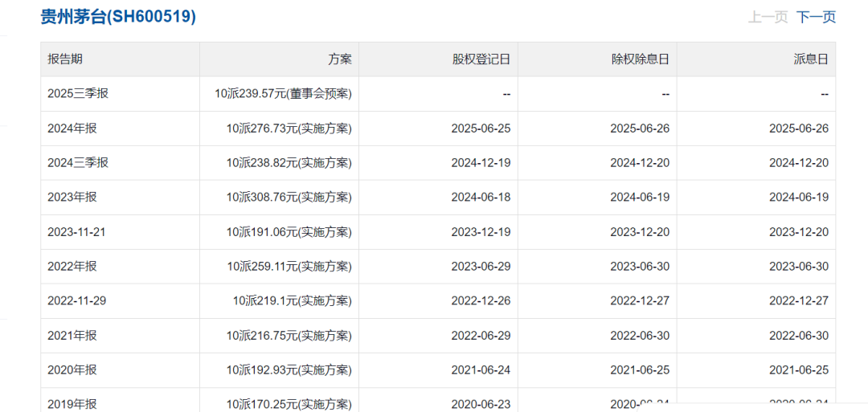Click the 10派276.73元(实施方案) plan cell
This screenshot has width=868, height=412.
coord(289,128)
